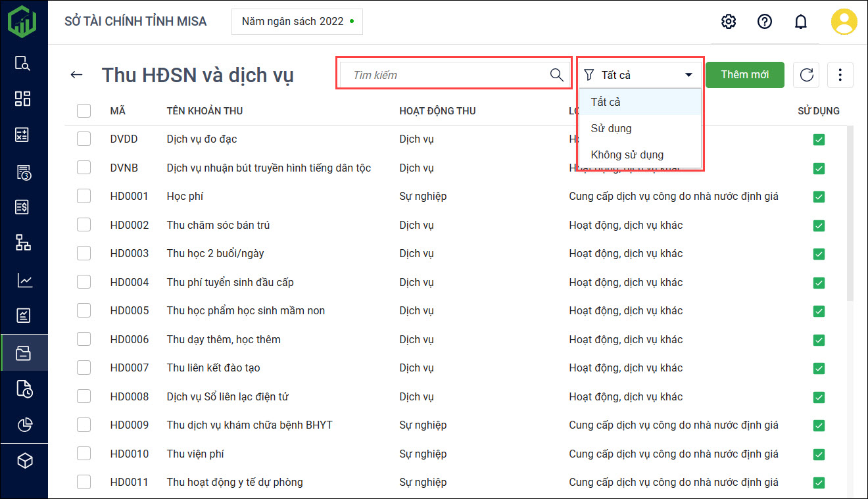Click the magnifier icon in search box
Screen dimensions: 868x499
click(x=556, y=75)
